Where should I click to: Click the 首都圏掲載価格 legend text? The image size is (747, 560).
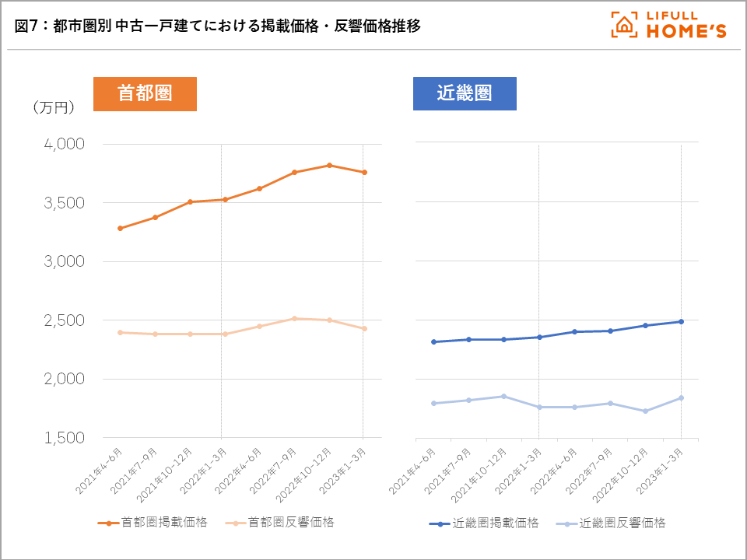[x=163, y=523]
